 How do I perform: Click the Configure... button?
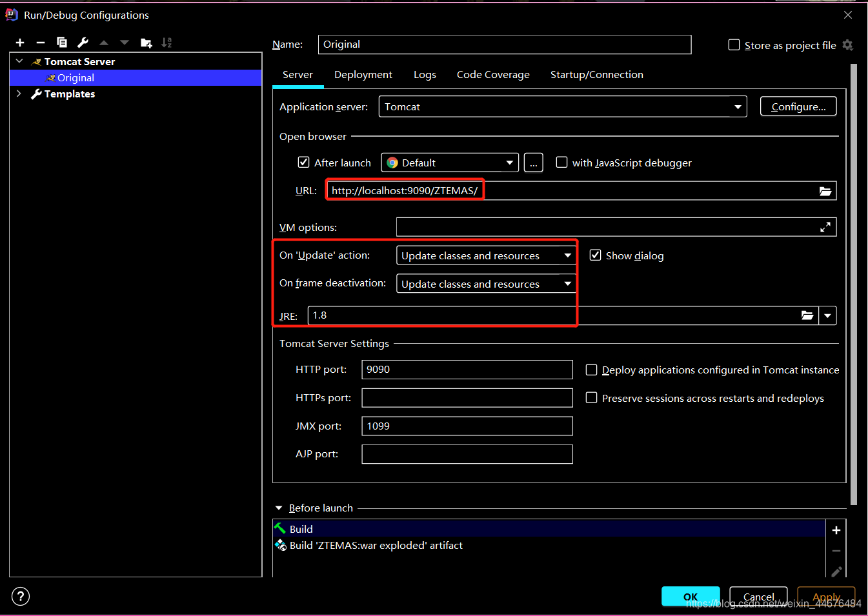pyautogui.click(x=798, y=106)
